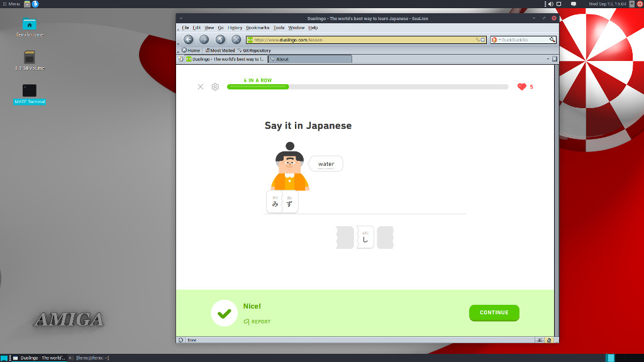Open the Tools menu

pos(279,28)
